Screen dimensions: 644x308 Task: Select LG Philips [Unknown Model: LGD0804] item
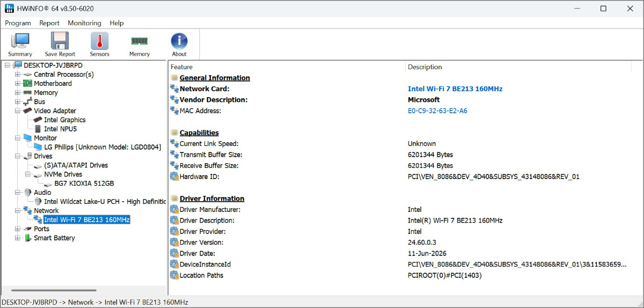[x=103, y=147]
